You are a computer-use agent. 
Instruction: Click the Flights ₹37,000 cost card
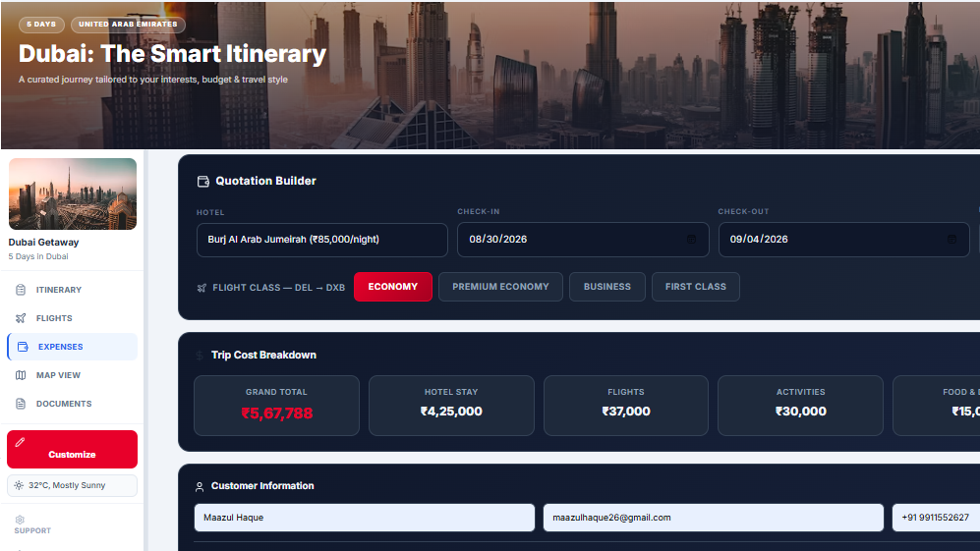point(625,406)
